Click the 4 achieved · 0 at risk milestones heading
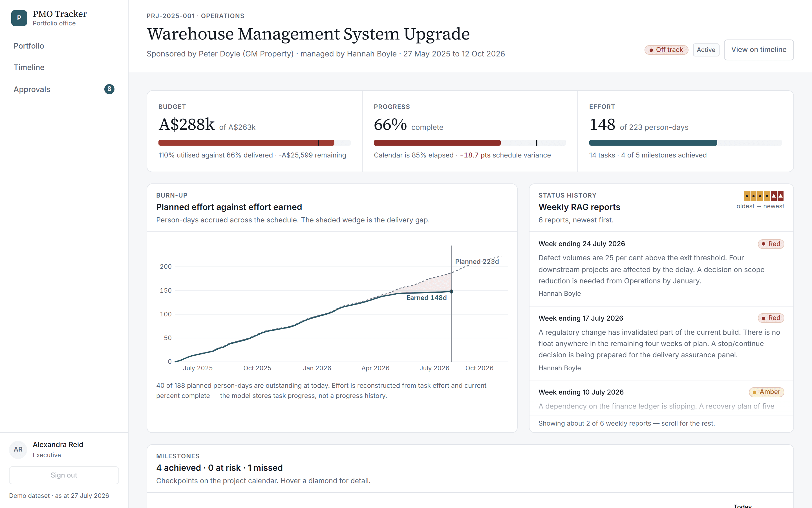 click(x=219, y=468)
